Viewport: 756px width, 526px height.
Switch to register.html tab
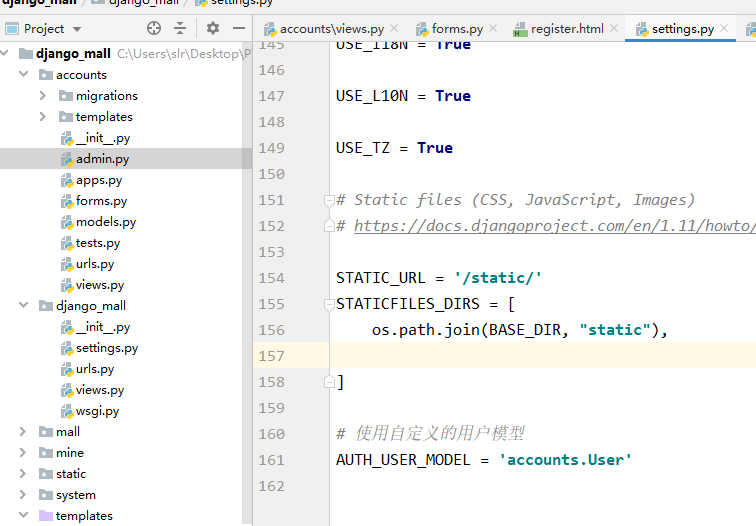(567, 29)
